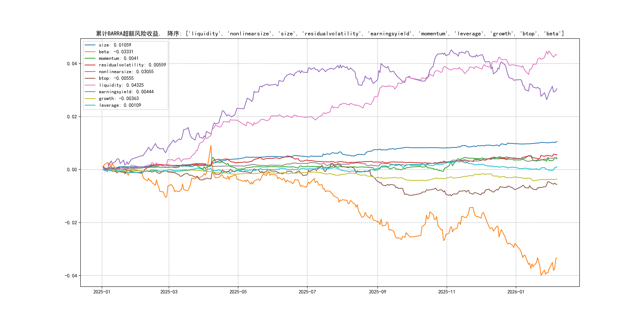Click the growth legend entry
The width and height of the screenshot is (644, 322).
point(118,99)
